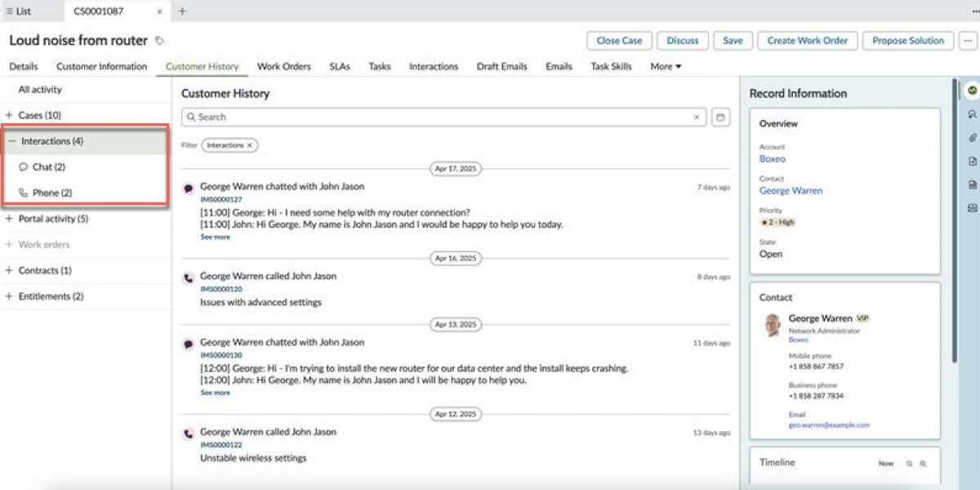980x490 pixels.
Task: Select Phone (2) under Interactions
Action: [52, 194]
